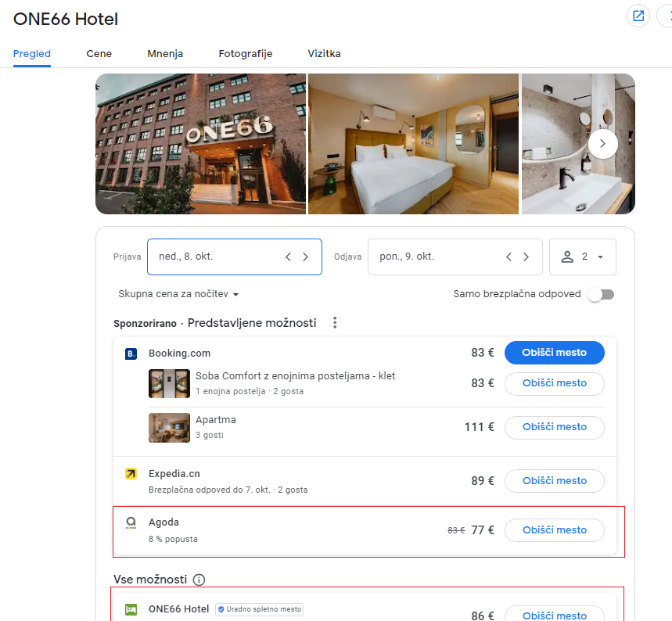Expand Skupna cena za nočitev dropdown
The image size is (672, 621).
(x=178, y=294)
